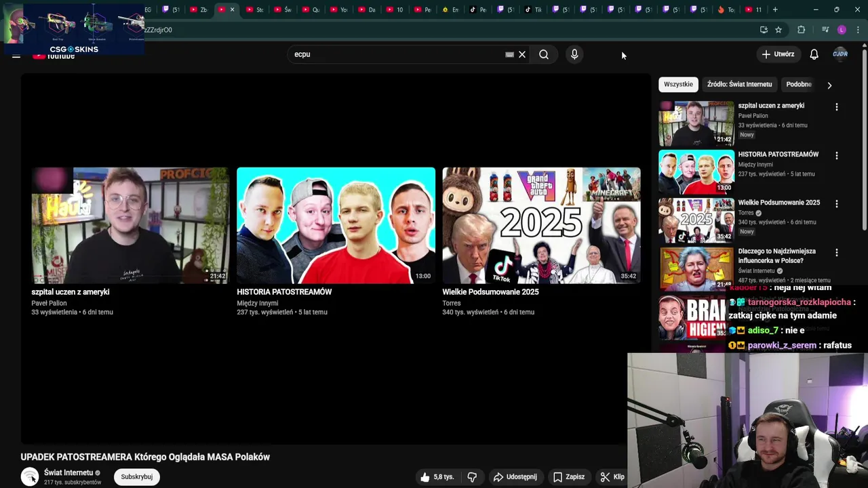Switch to the 'Sto' YouTube tab
This screenshot has height=488, width=868.
255,9
